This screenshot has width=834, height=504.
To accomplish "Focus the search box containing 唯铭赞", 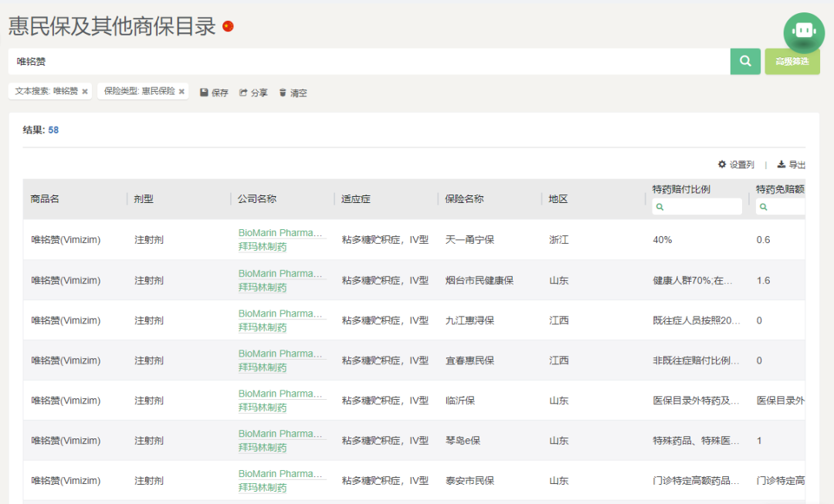I will tap(369, 62).
